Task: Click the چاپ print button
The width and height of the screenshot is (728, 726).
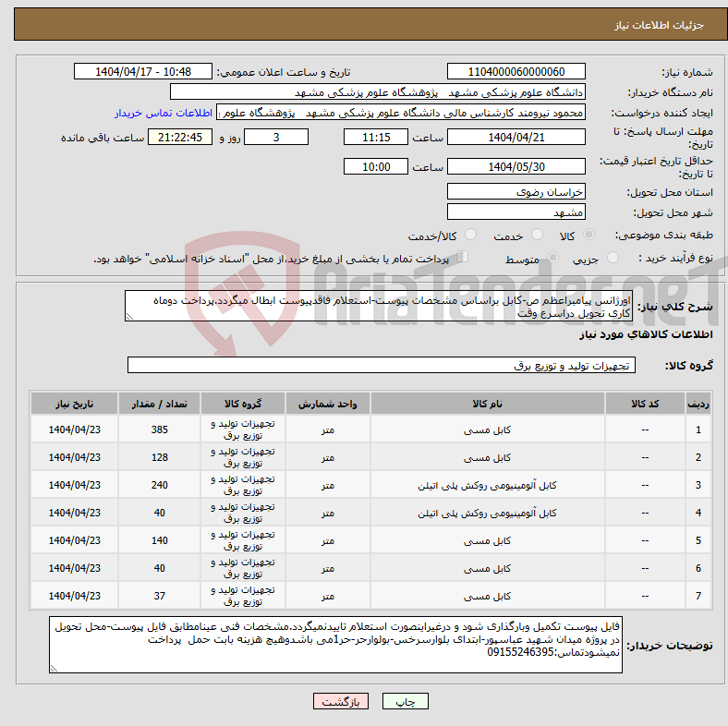Action: click(x=406, y=701)
